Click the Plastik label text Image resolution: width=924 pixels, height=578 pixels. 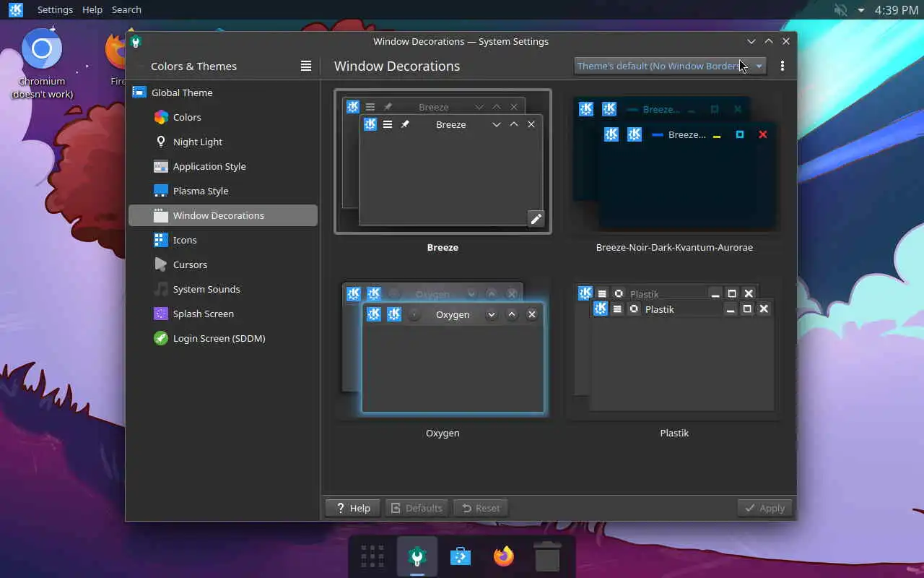coord(674,433)
